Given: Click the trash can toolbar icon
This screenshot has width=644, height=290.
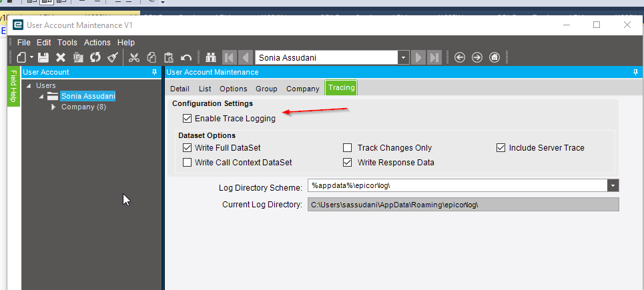Looking at the screenshot, I should pyautogui.click(x=78, y=57).
